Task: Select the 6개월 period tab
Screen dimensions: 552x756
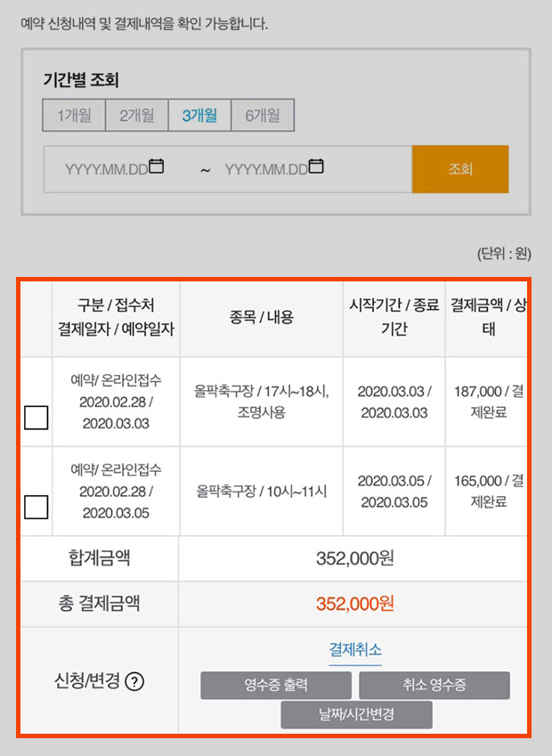Action: pos(263,115)
